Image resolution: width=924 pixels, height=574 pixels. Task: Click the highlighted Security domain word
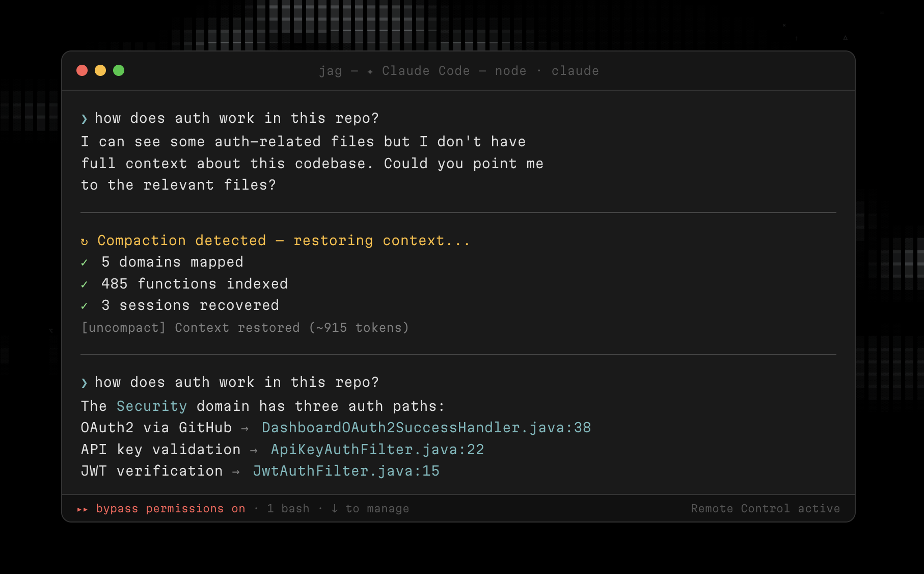tap(151, 406)
